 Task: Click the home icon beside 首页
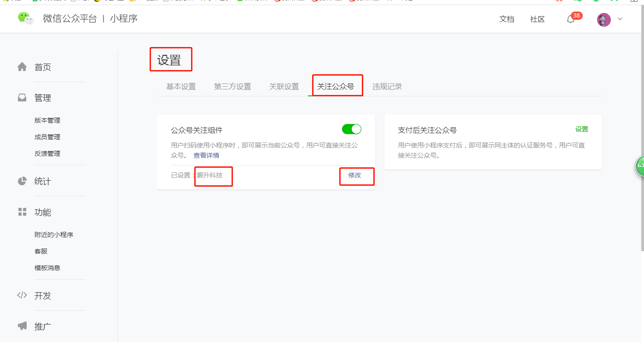point(22,67)
